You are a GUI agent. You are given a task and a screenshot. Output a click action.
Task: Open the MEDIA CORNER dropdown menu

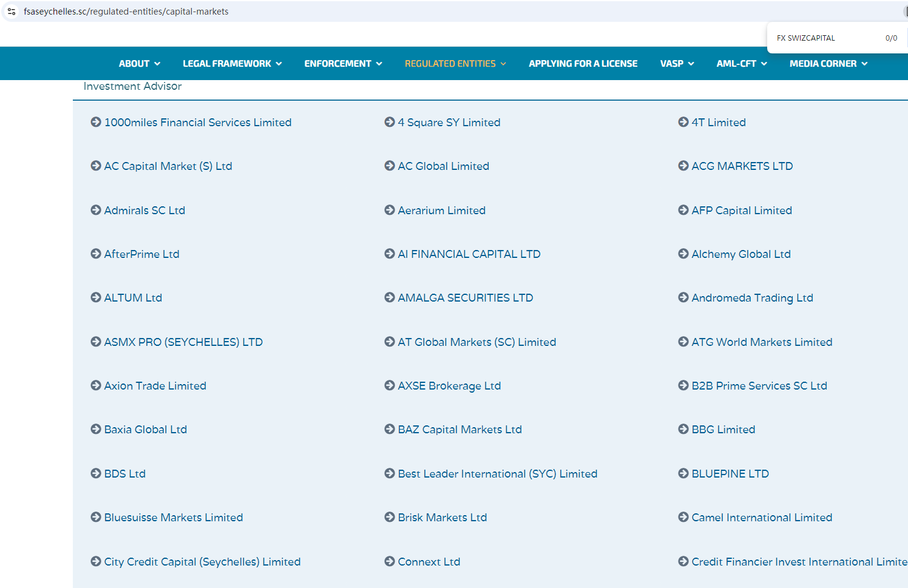click(828, 64)
